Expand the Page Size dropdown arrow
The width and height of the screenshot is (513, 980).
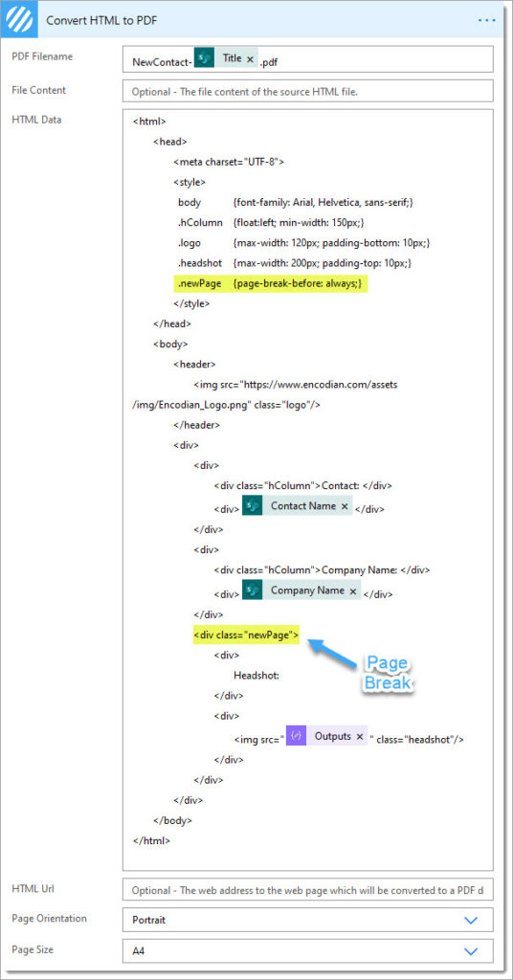(x=471, y=951)
